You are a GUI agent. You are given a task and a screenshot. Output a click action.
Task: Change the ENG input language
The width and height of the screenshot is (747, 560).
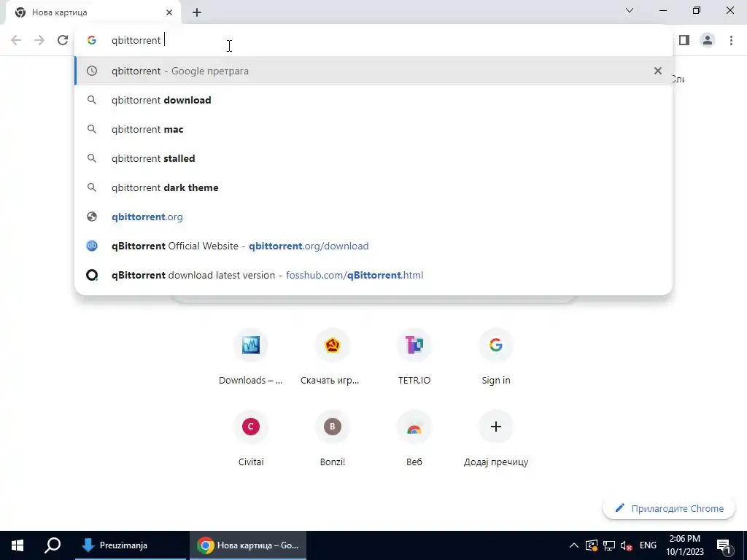click(x=648, y=545)
